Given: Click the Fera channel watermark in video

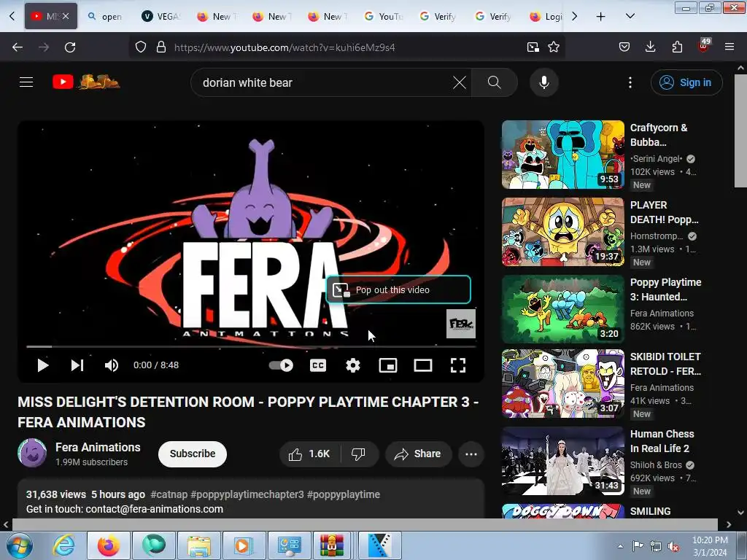Looking at the screenshot, I should point(461,324).
